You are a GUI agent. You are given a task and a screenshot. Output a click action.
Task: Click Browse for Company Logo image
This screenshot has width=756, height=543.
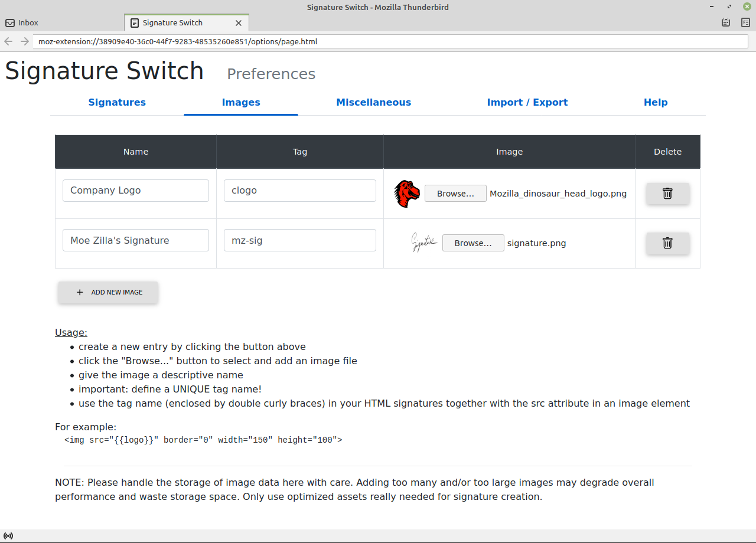click(x=455, y=194)
